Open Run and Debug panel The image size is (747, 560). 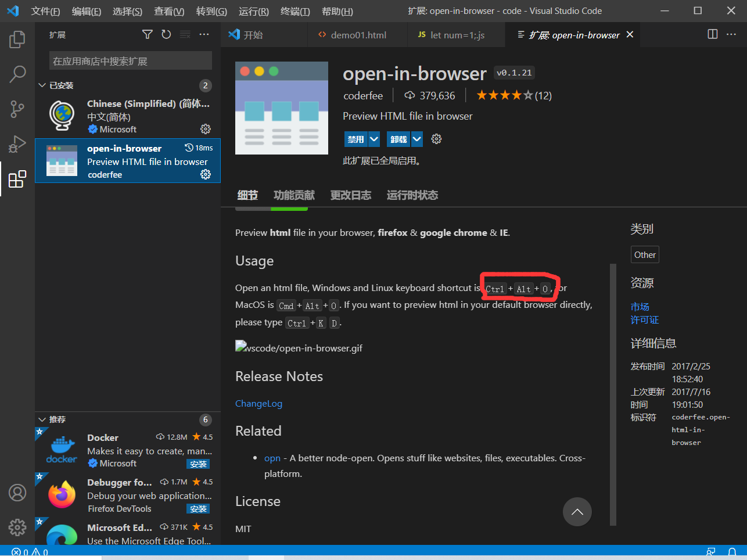pos(17,144)
